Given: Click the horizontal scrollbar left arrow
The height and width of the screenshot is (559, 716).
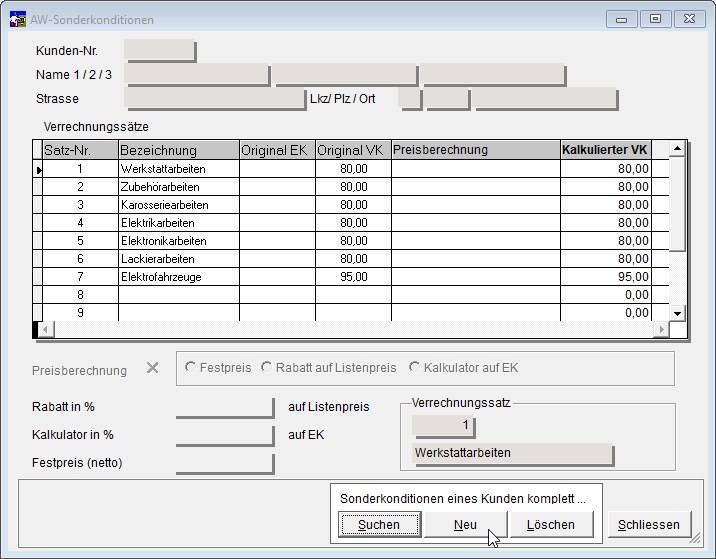Looking at the screenshot, I should (x=45, y=329).
